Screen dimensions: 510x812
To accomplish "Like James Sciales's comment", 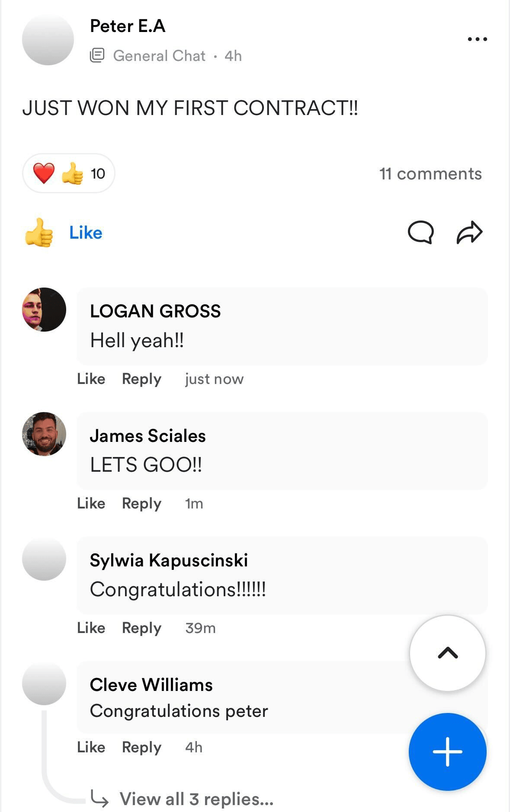I will point(91,503).
